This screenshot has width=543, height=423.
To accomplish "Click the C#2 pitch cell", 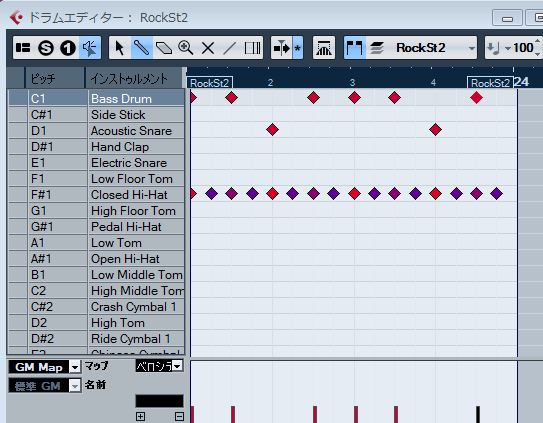I will pos(57,307).
